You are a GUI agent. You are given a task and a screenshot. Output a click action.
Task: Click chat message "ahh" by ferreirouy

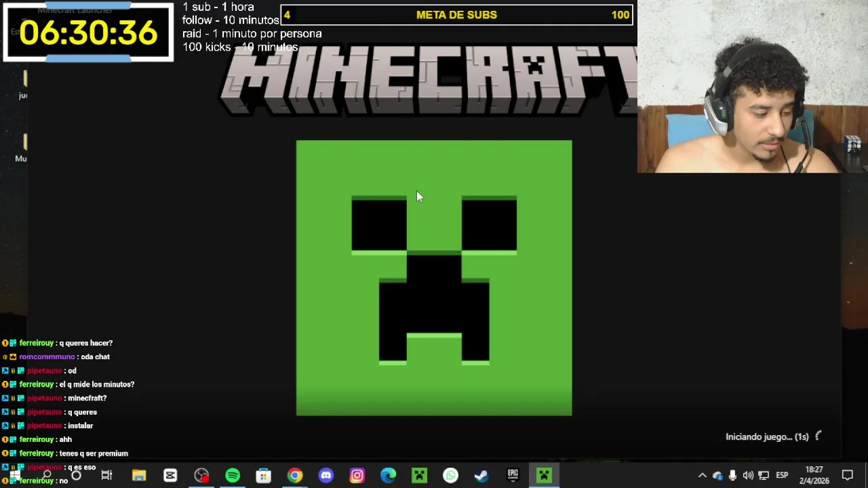(65, 439)
